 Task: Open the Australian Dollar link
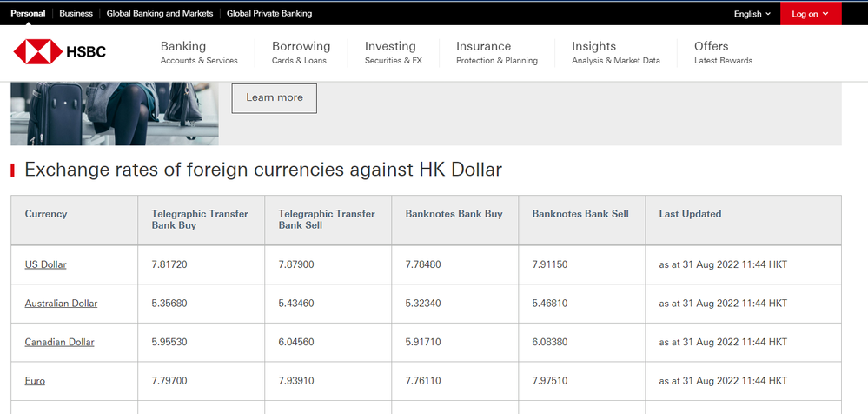point(61,304)
